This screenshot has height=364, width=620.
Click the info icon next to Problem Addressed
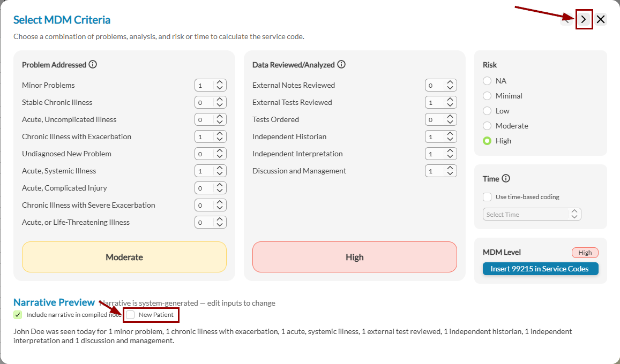(x=93, y=65)
